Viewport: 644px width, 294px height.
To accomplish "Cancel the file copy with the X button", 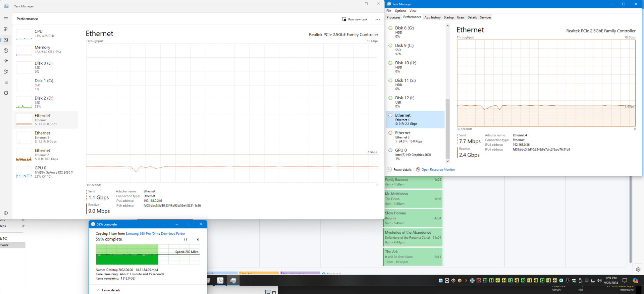I will (198, 239).
